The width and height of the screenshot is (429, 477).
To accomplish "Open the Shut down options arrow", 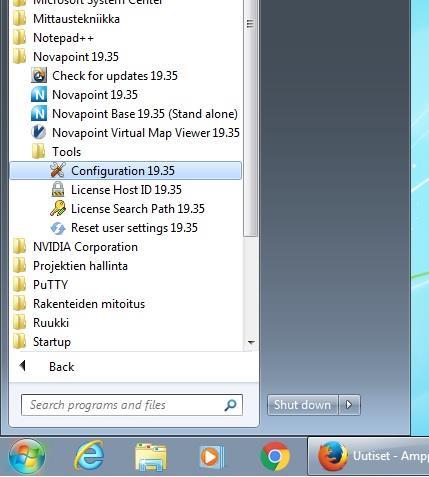I will [349, 405].
